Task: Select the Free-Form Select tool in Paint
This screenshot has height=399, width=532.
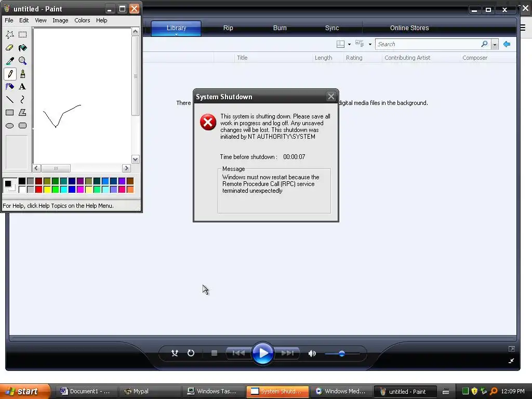Action: pyautogui.click(x=10, y=35)
